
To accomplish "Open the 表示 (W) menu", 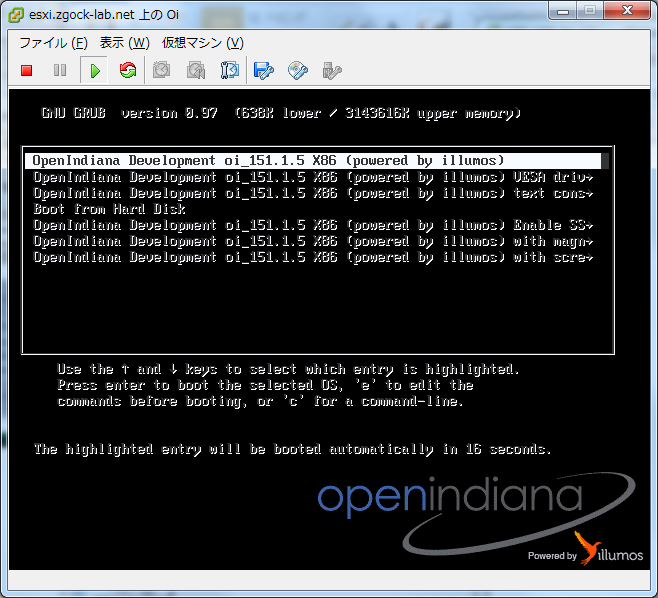I will [x=125, y=43].
